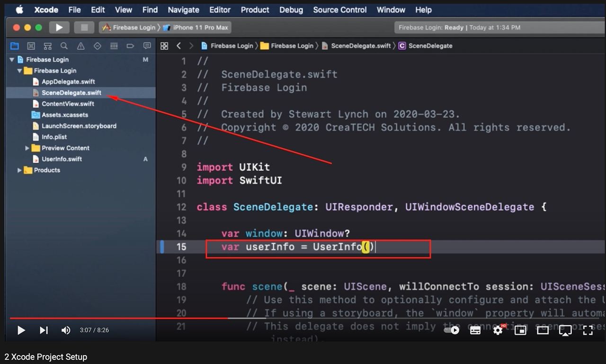Collapse the Firebase Login group folder
The height and width of the screenshot is (364, 606).
click(19, 71)
